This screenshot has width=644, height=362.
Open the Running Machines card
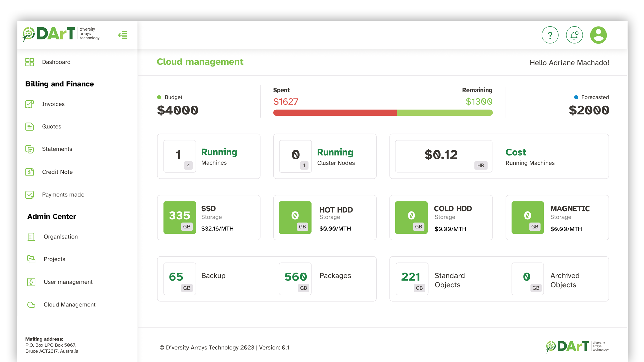[x=209, y=156]
